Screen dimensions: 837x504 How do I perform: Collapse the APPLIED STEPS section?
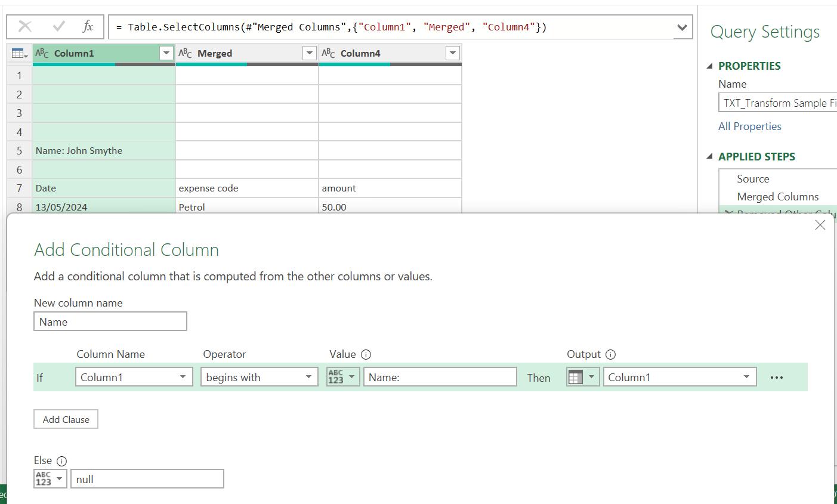[x=709, y=157]
